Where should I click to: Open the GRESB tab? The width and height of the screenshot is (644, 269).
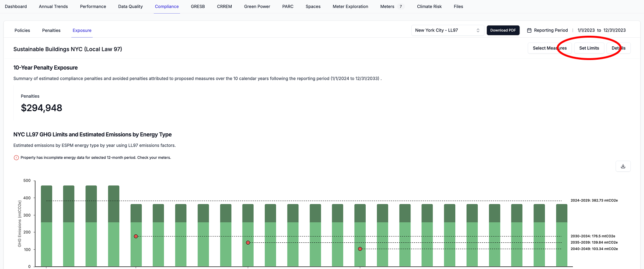[x=198, y=6]
